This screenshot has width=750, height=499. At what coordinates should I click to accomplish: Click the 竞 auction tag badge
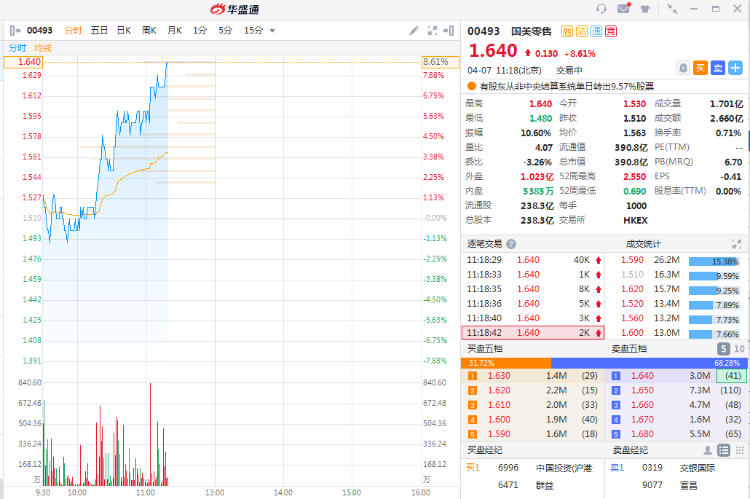(611, 32)
